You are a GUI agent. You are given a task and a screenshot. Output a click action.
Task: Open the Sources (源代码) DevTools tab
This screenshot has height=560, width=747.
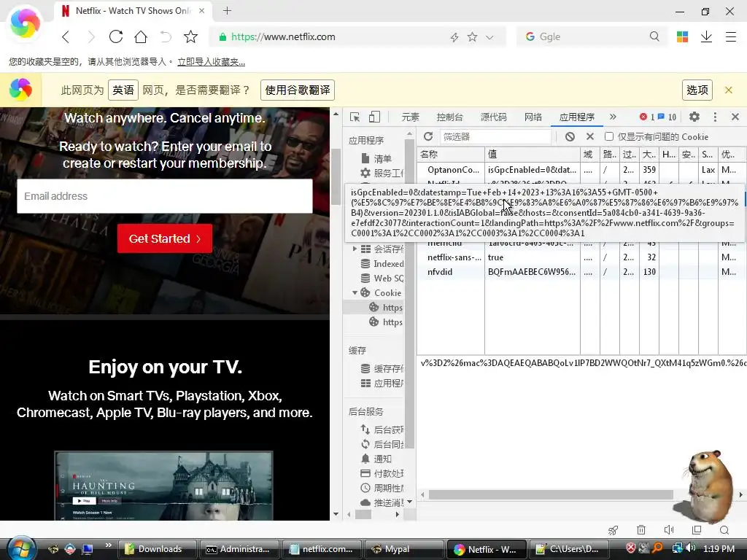pyautogui.click(x=494, y=117)
